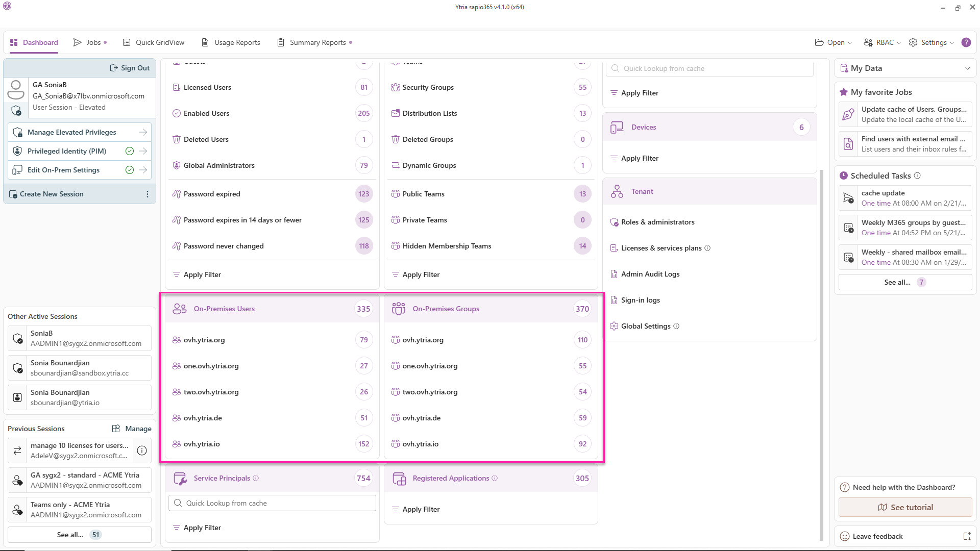Image resolution: width=980 pixels, height=551 pixels.
Task: Open the three-dot menu beside Create New Session
Action: (x=148, y=194)
